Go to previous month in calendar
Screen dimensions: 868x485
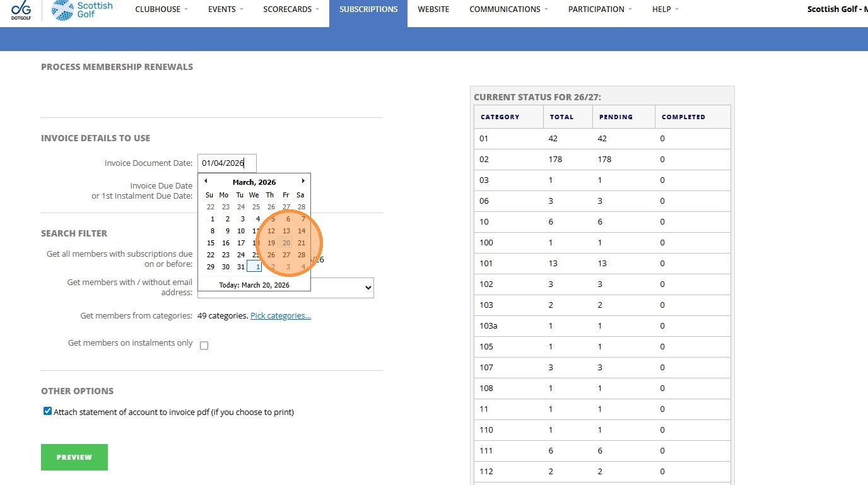[205, 181]
